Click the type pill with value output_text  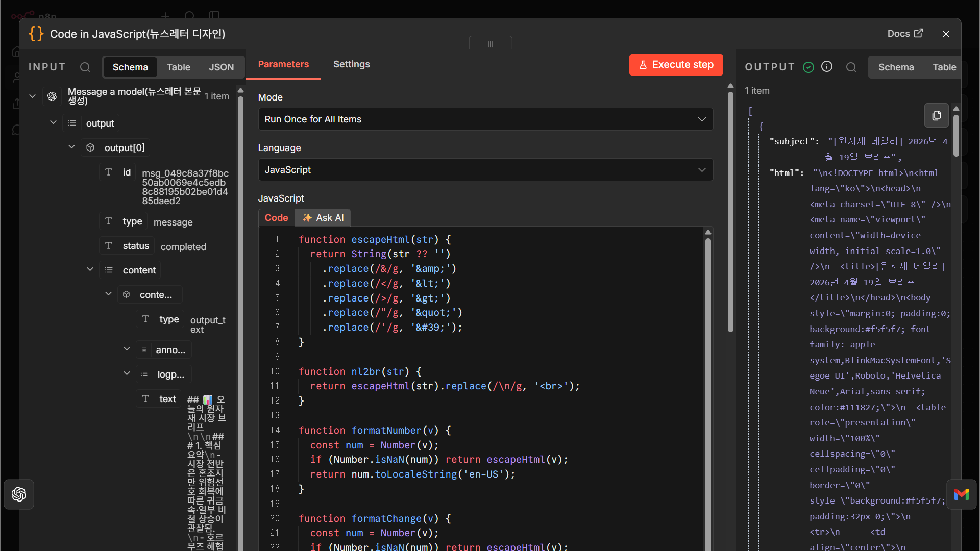click(160, 319)
